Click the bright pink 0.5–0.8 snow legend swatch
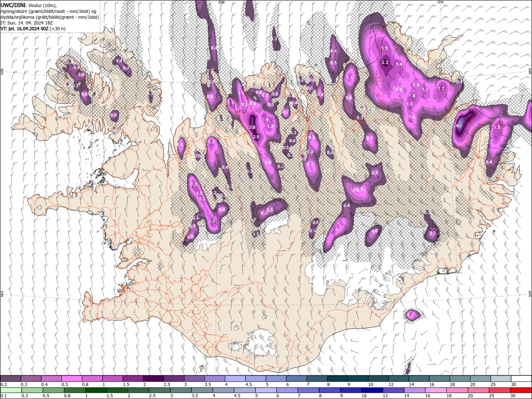 pos(71,379)
